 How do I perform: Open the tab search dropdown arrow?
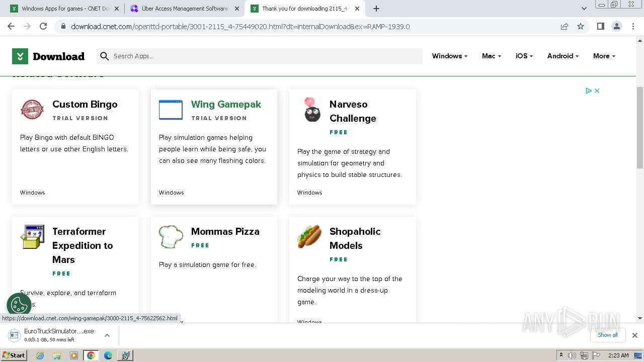584,9
